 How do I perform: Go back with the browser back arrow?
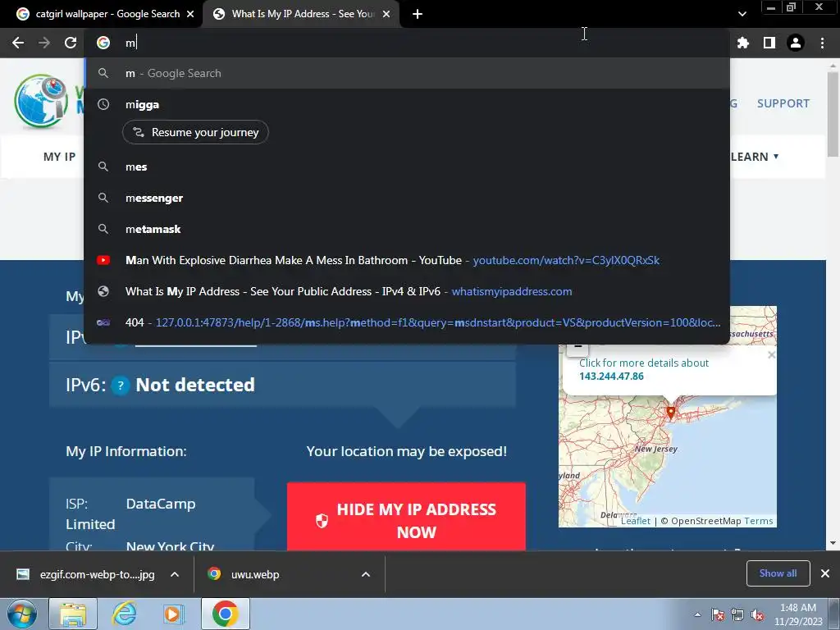coord(18,43)
